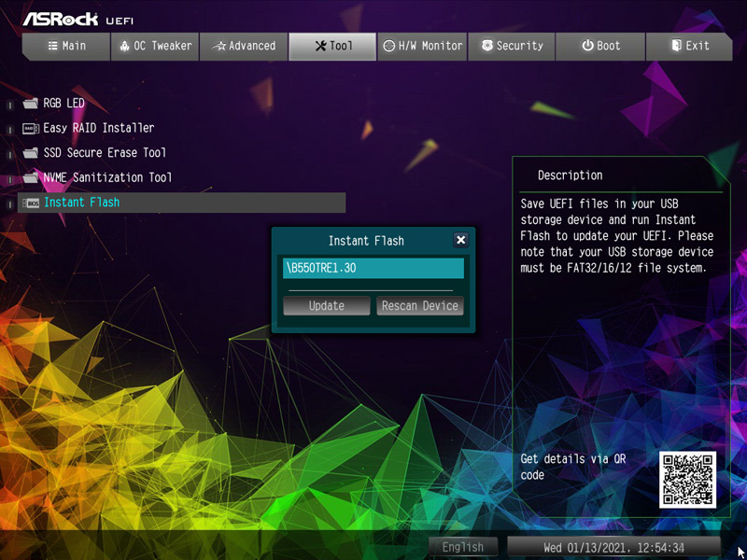Open the English language selector
Viewport: 747px width, 560px height.
tap(463, 547)
